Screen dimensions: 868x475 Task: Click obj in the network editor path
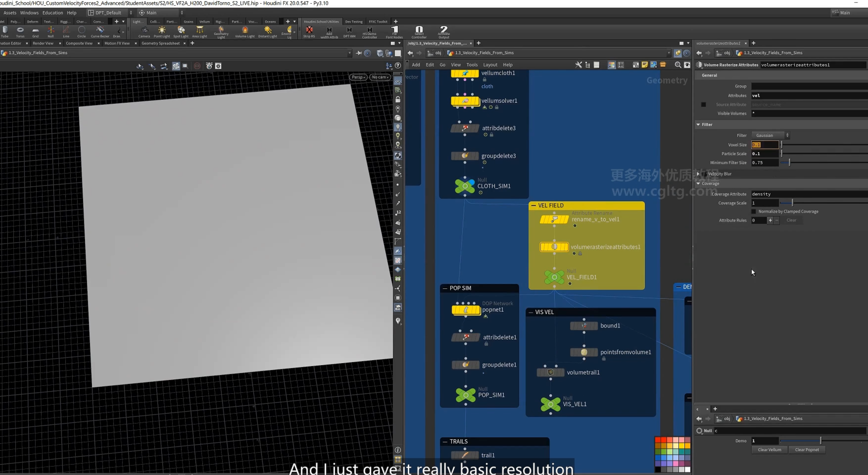(438, 53)
